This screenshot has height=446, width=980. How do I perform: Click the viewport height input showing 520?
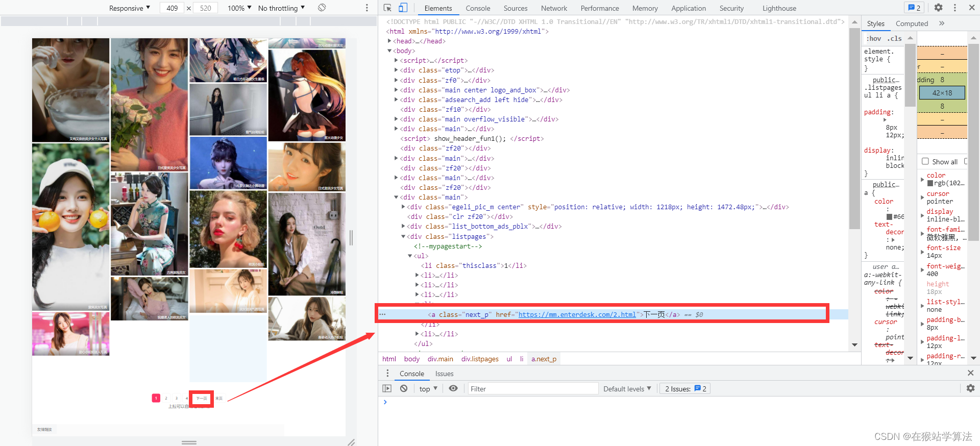tap(205, 8)
